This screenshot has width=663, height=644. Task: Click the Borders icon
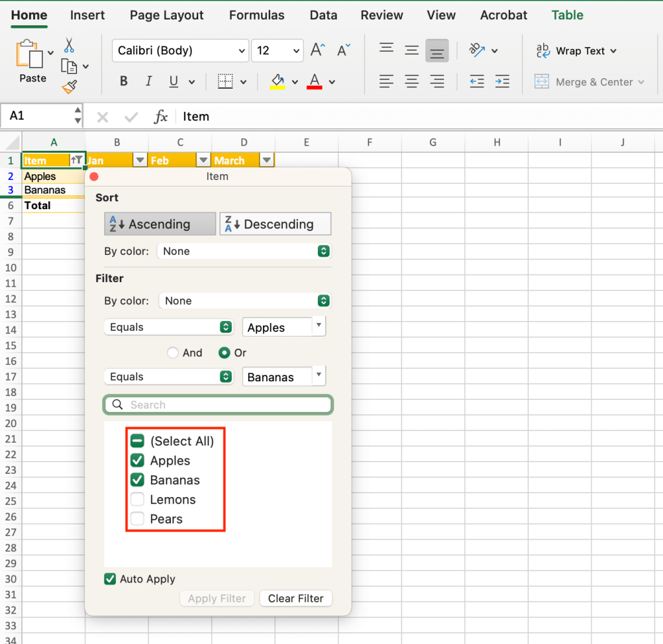225,81
